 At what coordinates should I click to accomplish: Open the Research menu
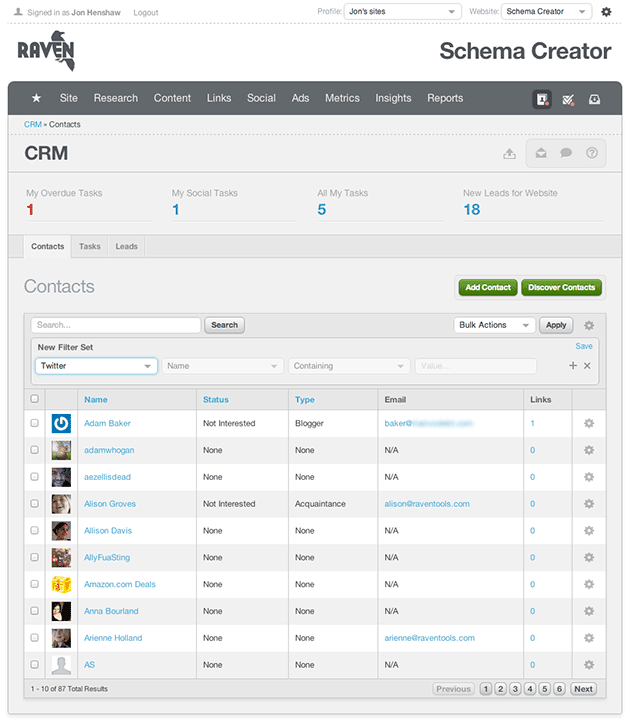click(116, 98)
